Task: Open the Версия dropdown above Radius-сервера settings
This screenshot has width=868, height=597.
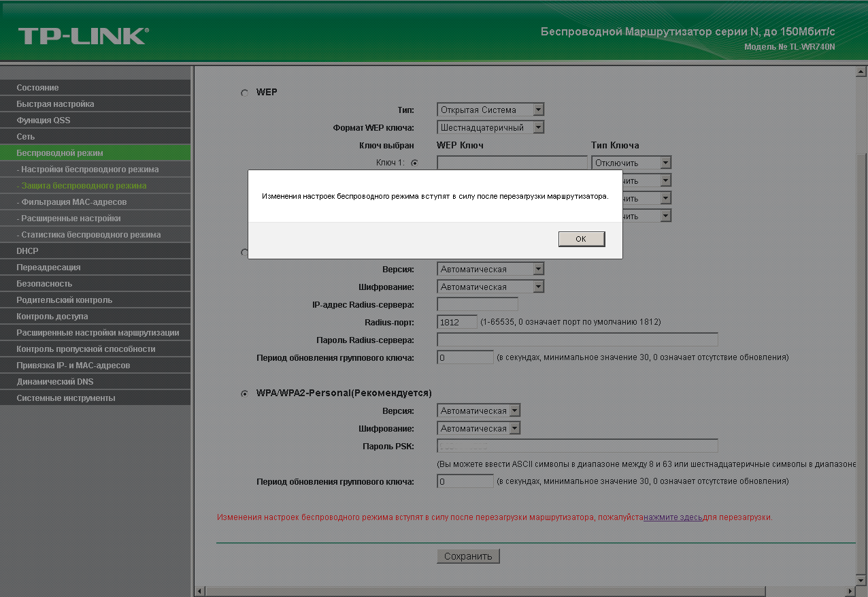Action: click(490, 269)
